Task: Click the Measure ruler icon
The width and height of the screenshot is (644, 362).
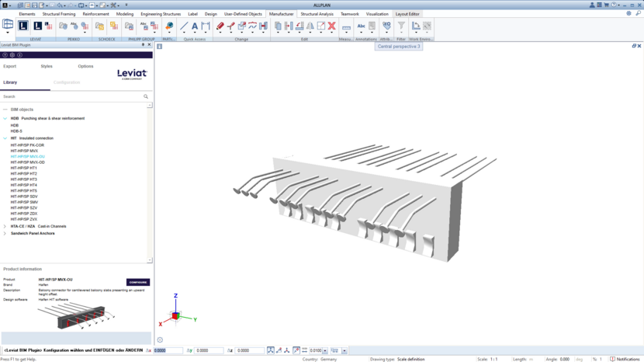Action: pos(346,26)
